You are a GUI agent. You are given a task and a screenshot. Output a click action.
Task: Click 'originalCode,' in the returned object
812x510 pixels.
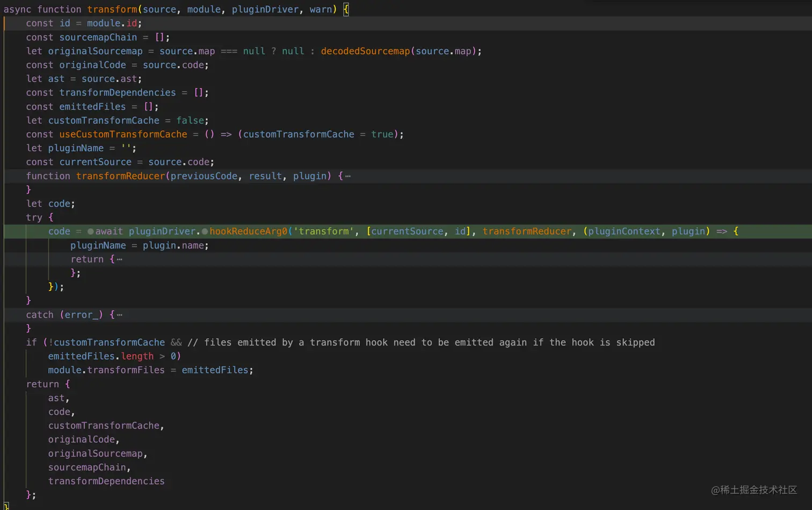click(84, 440)
